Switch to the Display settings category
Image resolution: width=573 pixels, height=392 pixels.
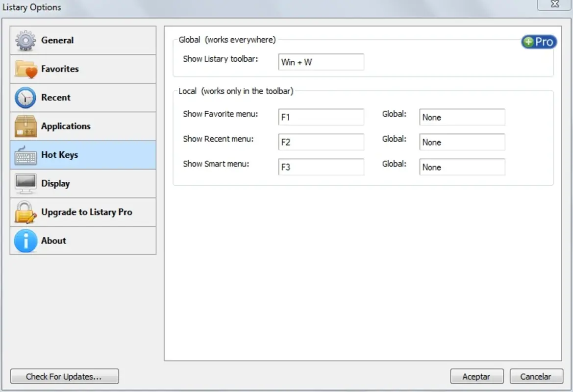pos(56,183)
